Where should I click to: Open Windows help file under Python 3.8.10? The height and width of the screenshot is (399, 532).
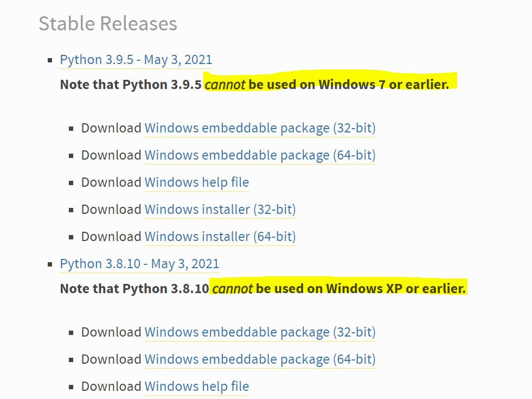pyautogui.click(x=196, y=387)
